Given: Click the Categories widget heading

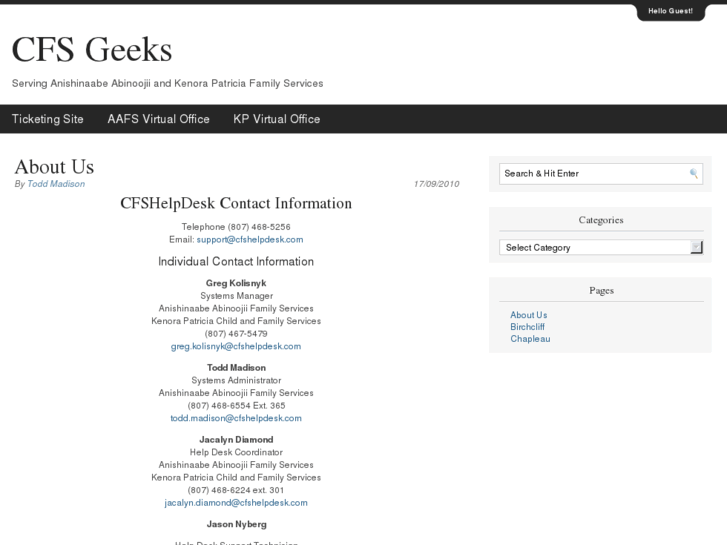Looking at the screenshot, I should [x=601, y=220].
